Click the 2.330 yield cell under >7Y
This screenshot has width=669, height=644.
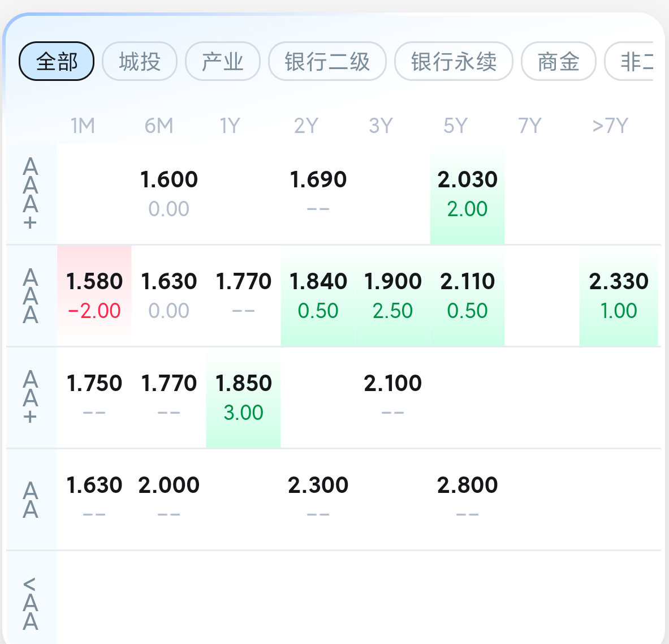point(619,295)
